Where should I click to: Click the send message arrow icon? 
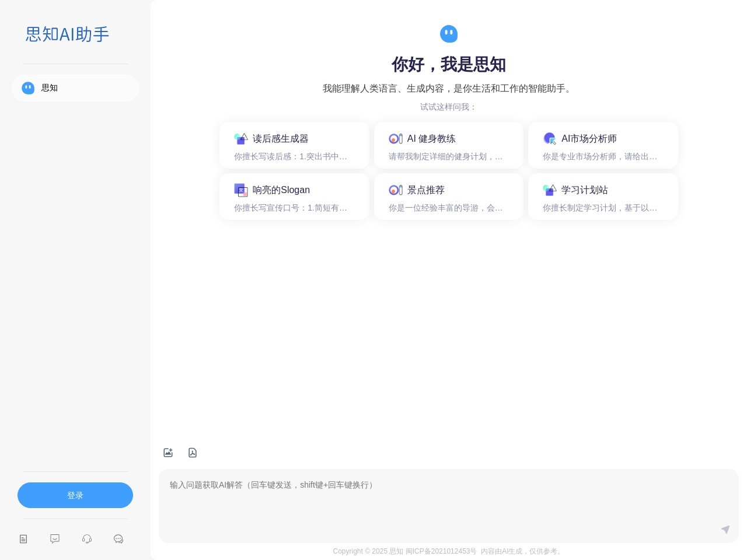(x=725, y=530)
